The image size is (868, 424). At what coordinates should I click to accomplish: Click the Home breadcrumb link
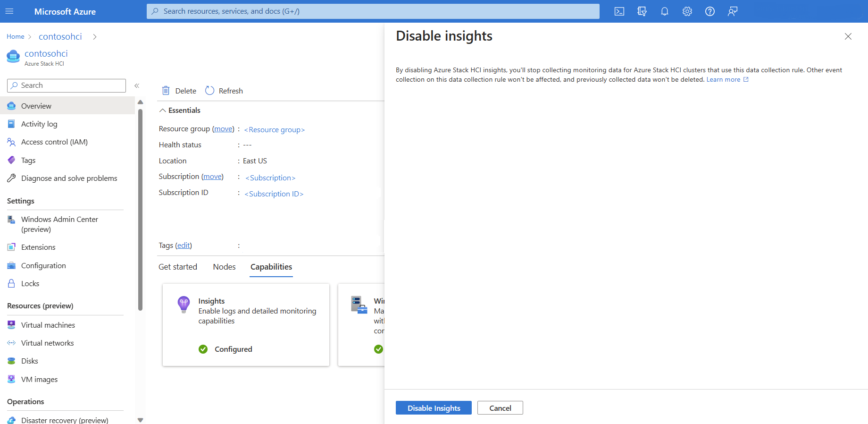tap(16, 36)
